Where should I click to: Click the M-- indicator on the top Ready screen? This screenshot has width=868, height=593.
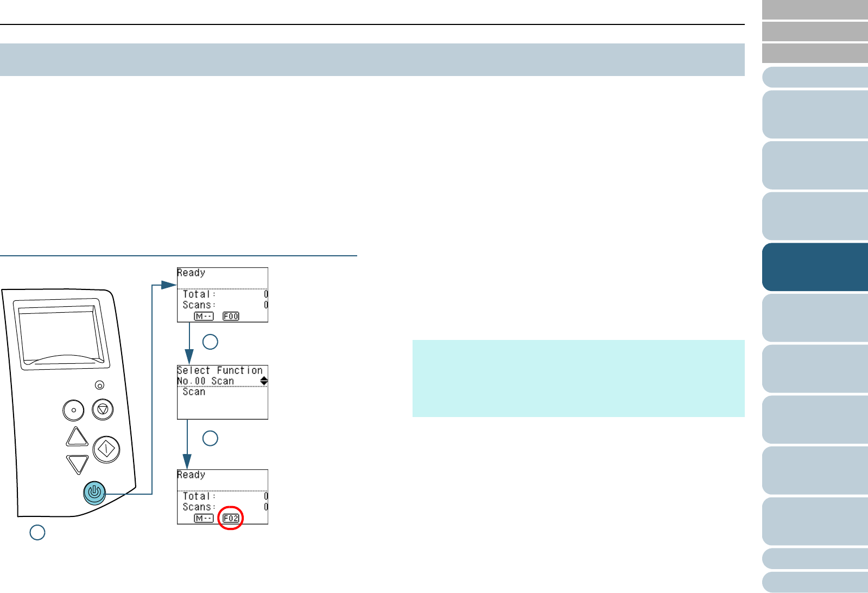[204, 316]
